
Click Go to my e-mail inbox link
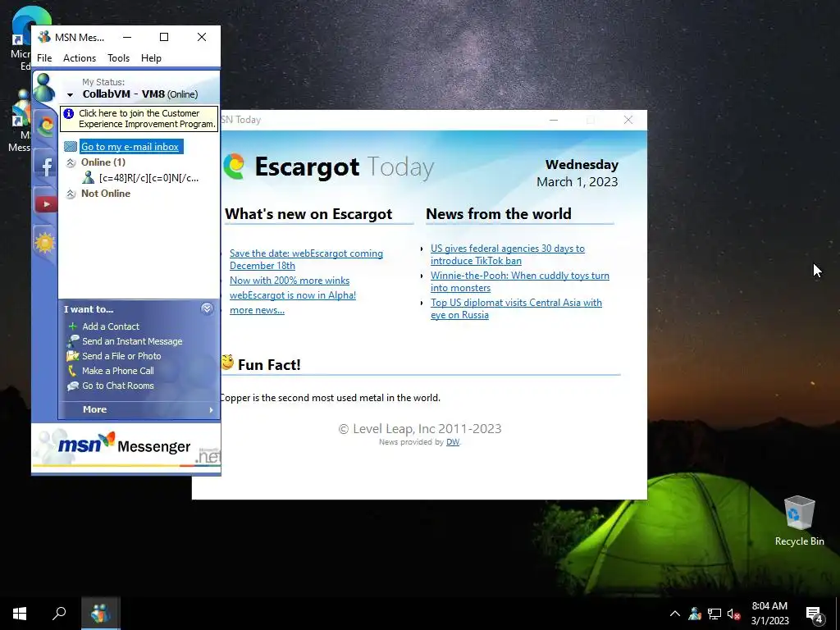[130, 146]
